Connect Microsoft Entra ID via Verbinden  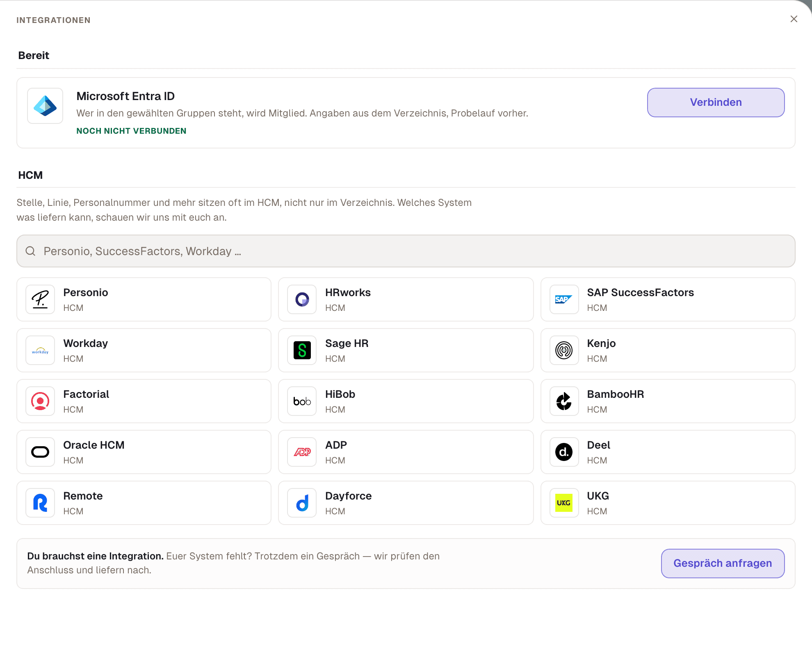pos(716,103)
